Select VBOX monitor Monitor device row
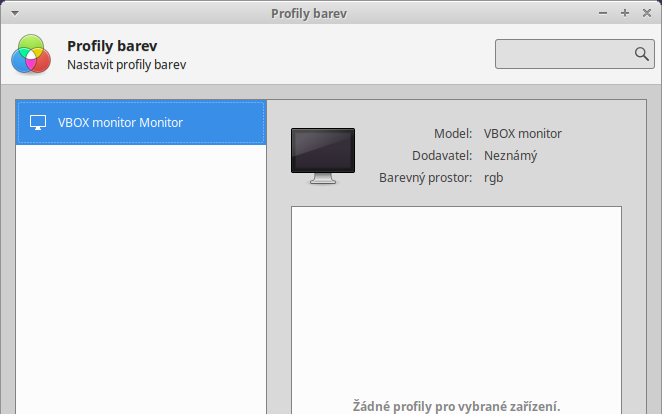 click(141, 122)
